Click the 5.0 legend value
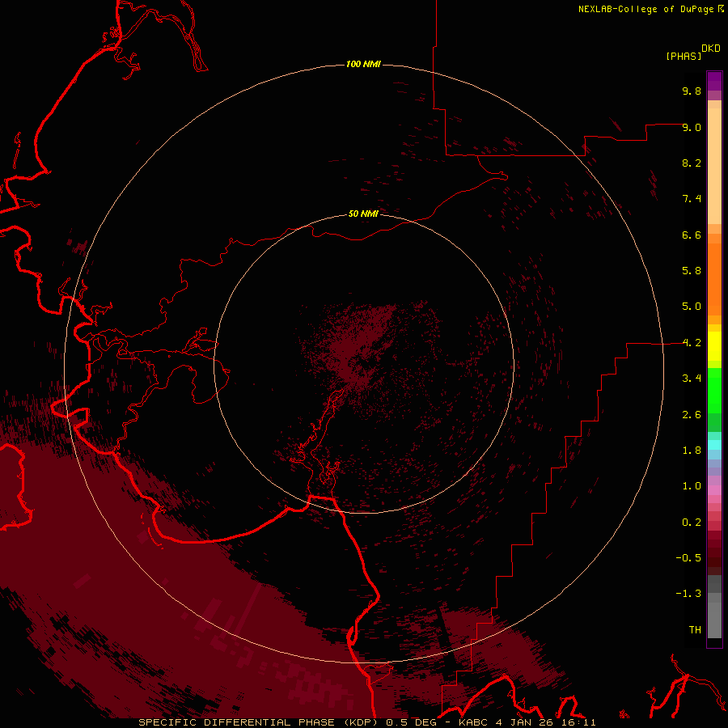The height and width of the screenshot is (728, 728). (692, 307)
